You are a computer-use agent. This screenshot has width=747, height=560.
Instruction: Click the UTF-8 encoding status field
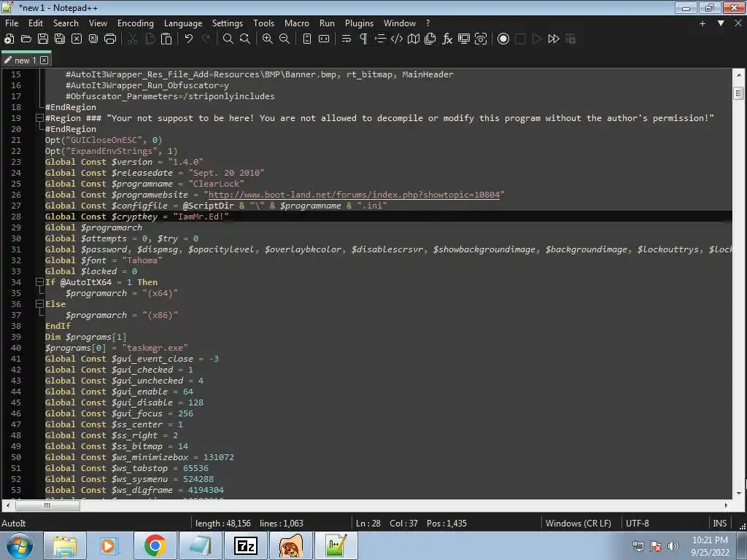pyautogui.click(x=638, y=524)
